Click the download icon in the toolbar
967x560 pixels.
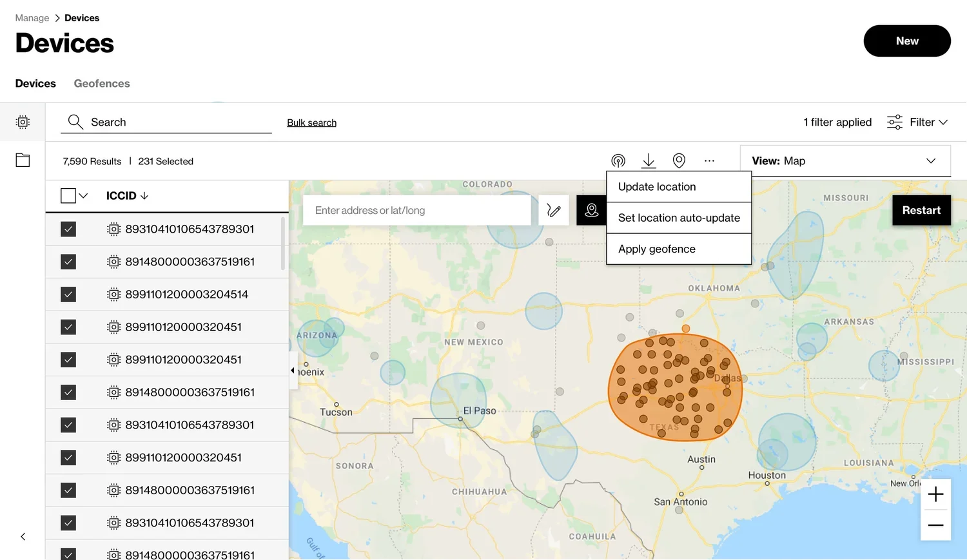tap(649, 160)
